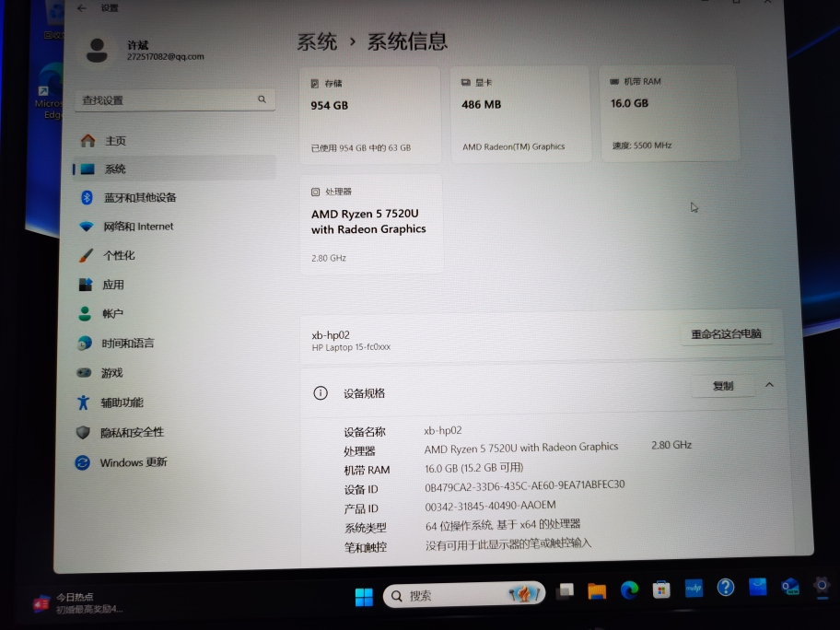Open the myHP app on the taskbar

pos(694,589)
